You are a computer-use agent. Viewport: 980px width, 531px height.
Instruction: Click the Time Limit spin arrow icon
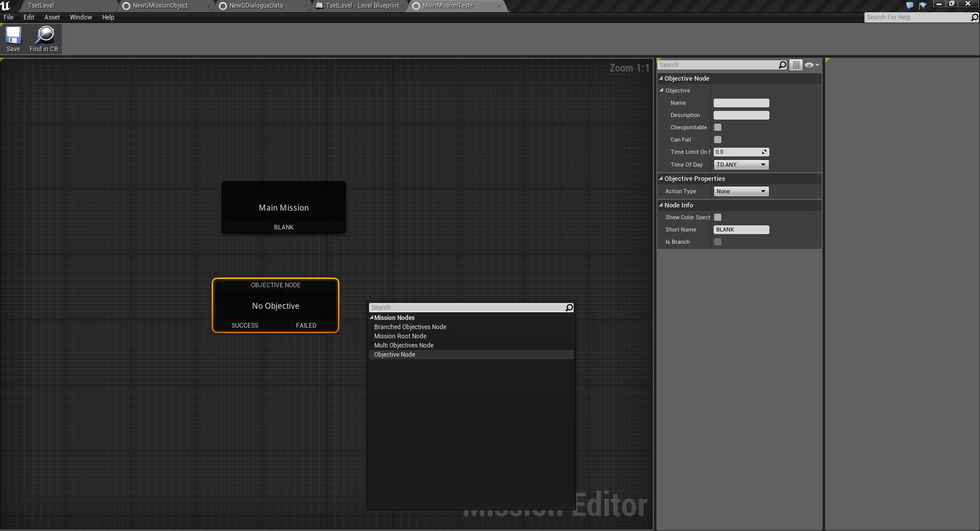tap(764, 152)
